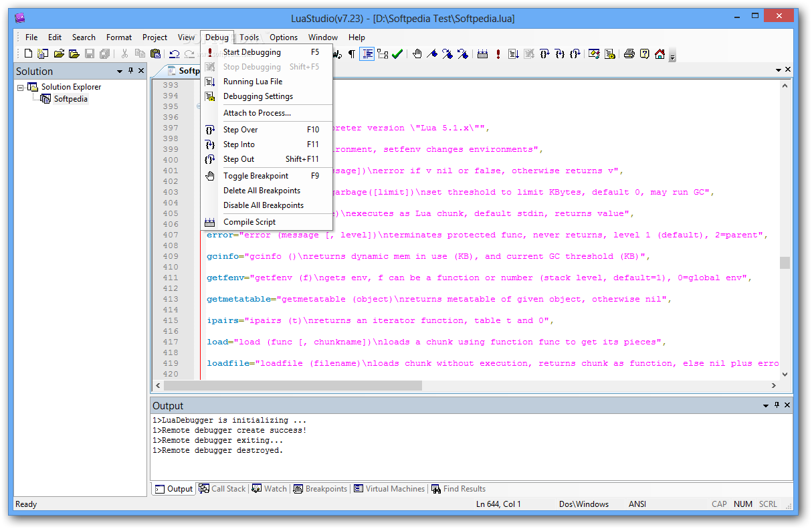Open the Format menu
The height and width of the screenshot is (529, 812).
[119, 37]
